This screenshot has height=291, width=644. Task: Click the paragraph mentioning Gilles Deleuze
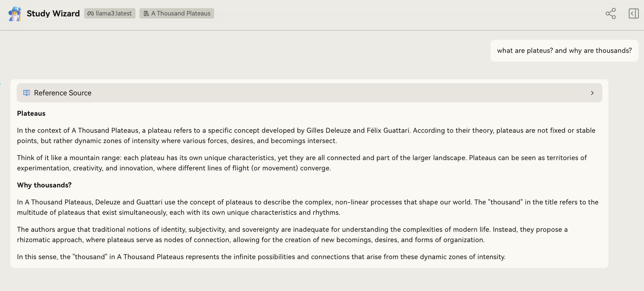pyautogui.click(x=306, y=136)
